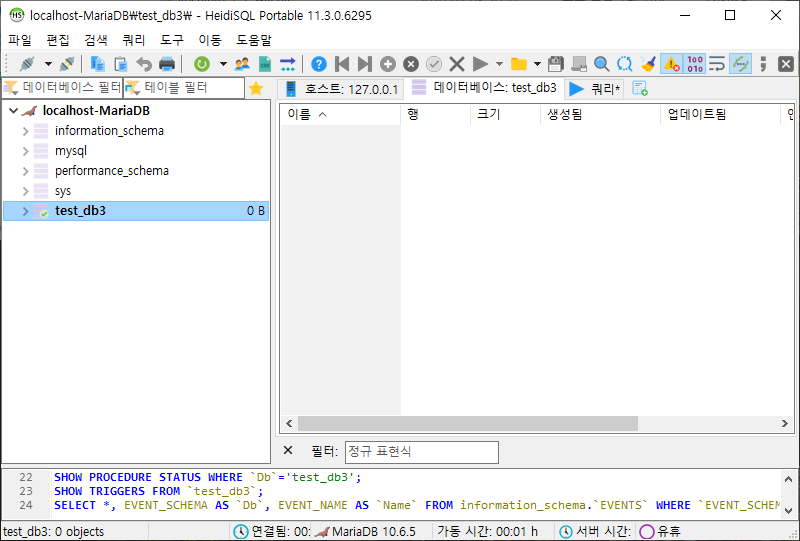Open the run query dropdown arrow
The height and width of the screenshot is (541, 800).
[499, 64]
